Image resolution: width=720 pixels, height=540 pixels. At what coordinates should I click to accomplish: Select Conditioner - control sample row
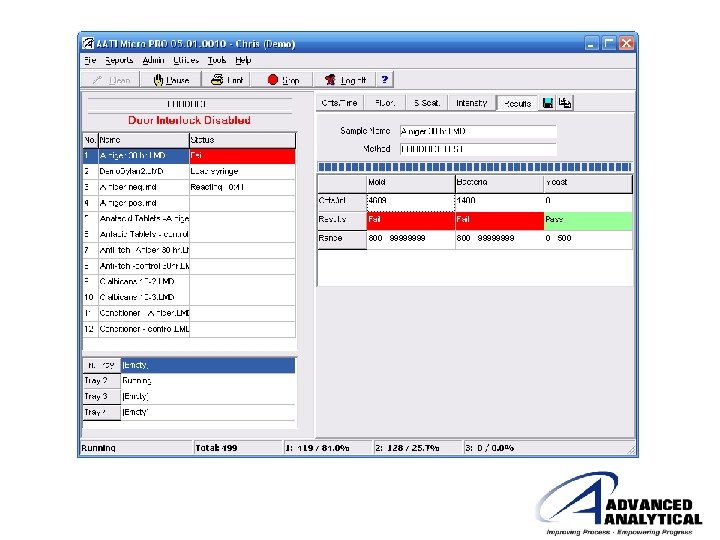coord(189,329)
